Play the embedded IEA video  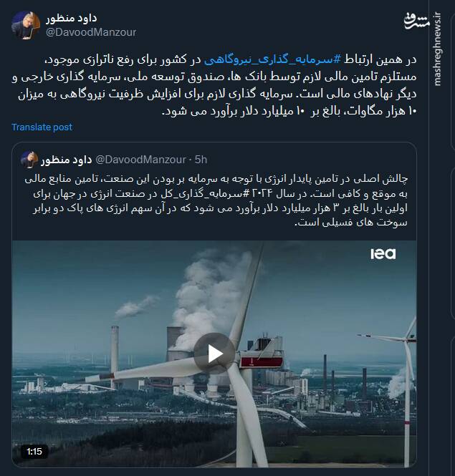point(214,354)
